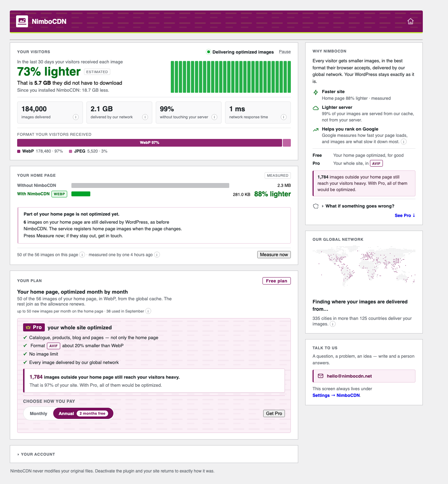Click the 2.1 GB value
Screen dimensions: 448x484
(x=101, y=109)
